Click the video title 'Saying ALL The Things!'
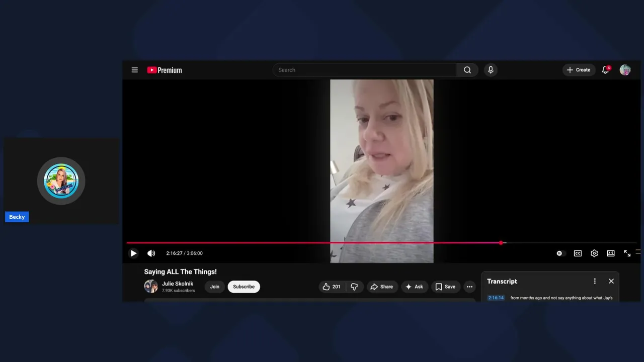The width and height of the screenshot is (644, 362). tap(180, 271)
